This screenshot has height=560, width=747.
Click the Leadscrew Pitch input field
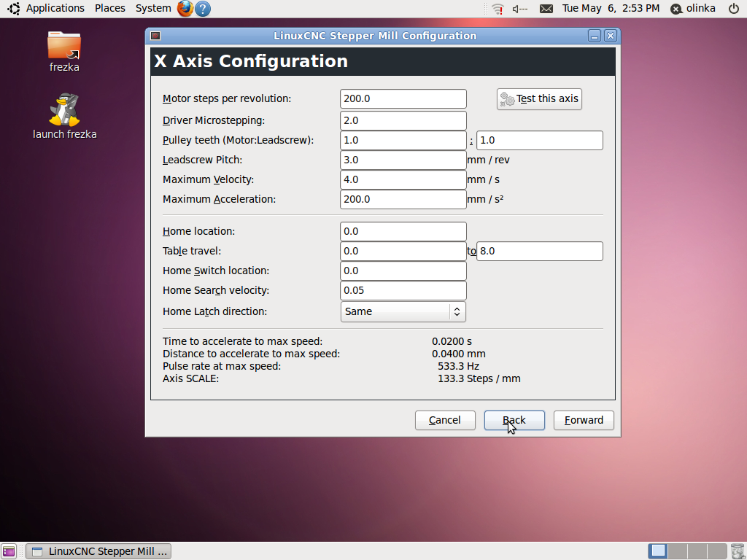pos(403,160)
